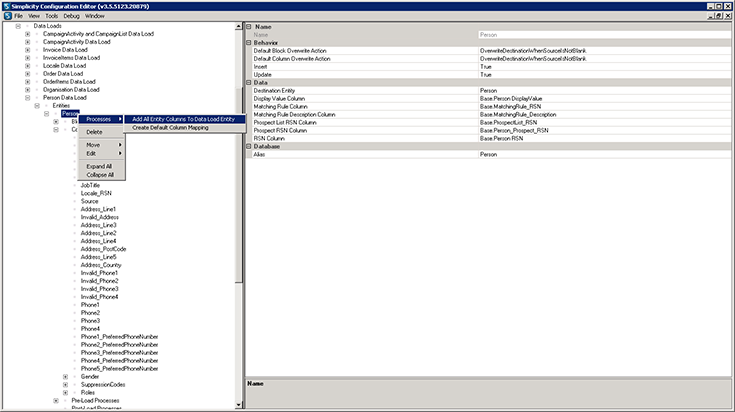Click the Simplicity app icon in menu bar
Image resolution: width=735 pixels, height=412 pixels.
point(8,16)
